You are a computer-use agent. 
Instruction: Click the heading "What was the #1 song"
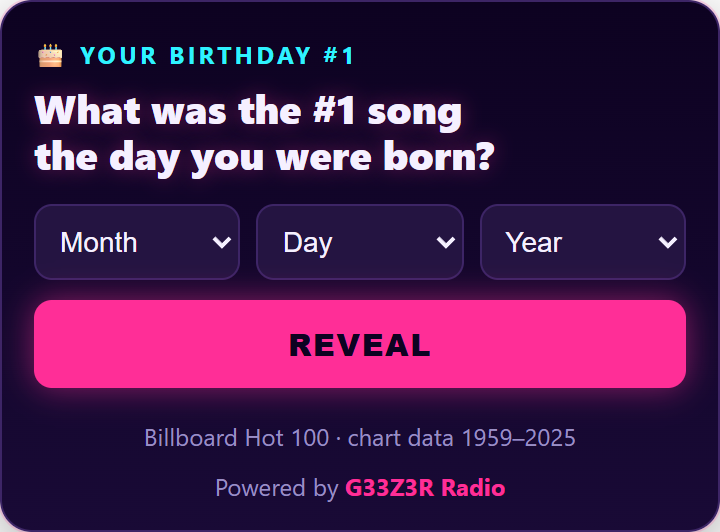[x=248, y=112]
